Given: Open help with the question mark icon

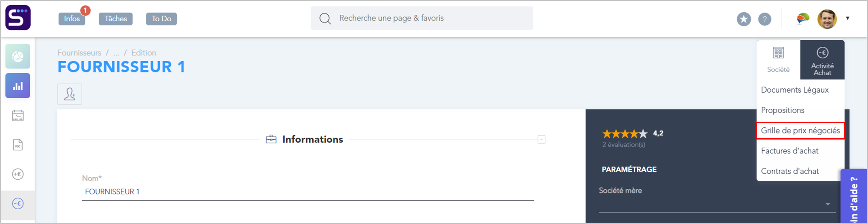Looking at the screenshot, I should pyautogui.click(x=764, y=19).
